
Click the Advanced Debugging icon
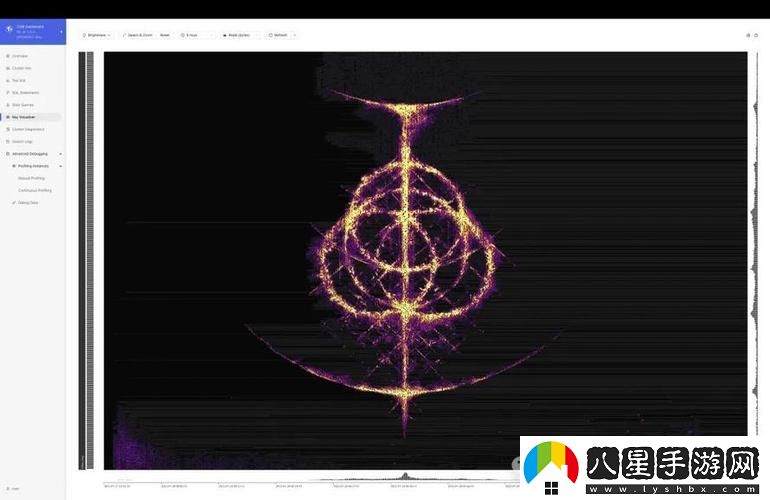point(8,154)
